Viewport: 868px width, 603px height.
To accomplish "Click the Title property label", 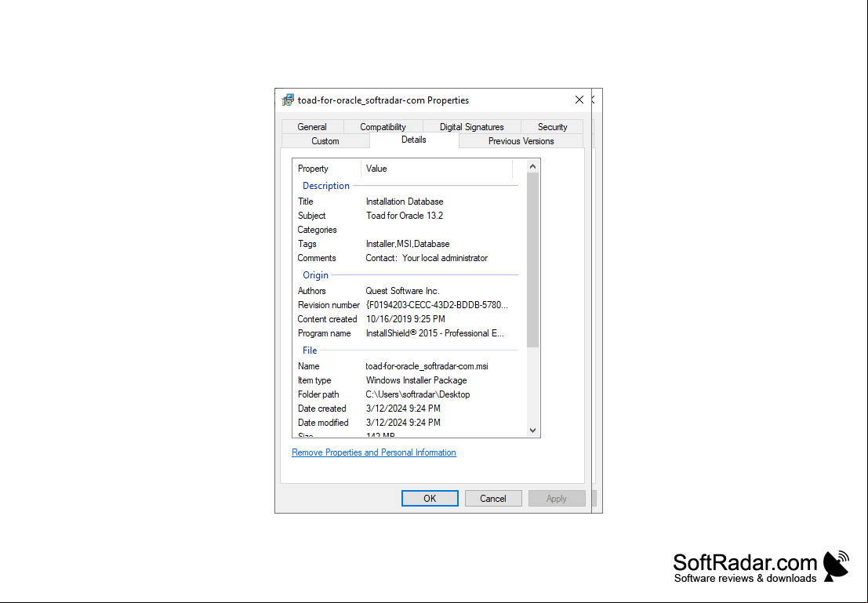I will (306, 202).
